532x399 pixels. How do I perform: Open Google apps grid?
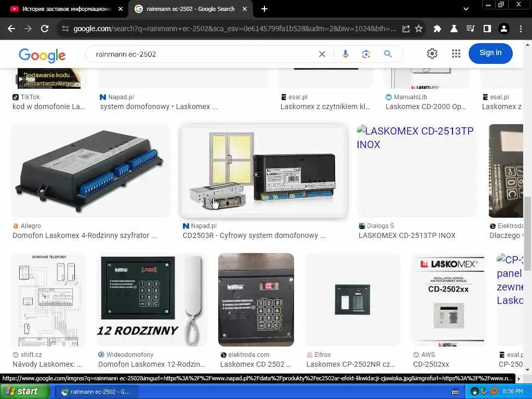click(456, 54)
